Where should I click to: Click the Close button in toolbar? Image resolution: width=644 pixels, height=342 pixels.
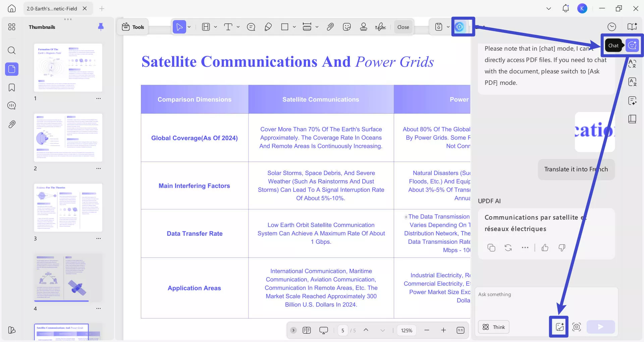click(403, 27)
